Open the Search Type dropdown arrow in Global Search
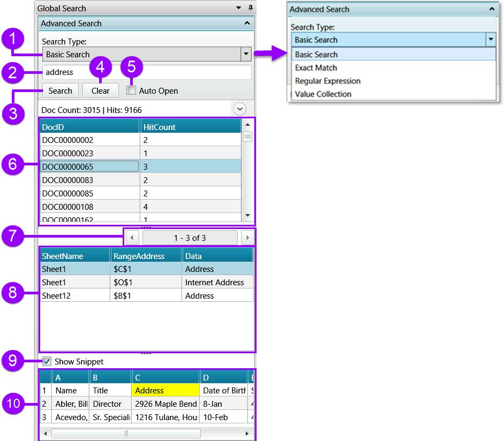 (x=246, y=54)
